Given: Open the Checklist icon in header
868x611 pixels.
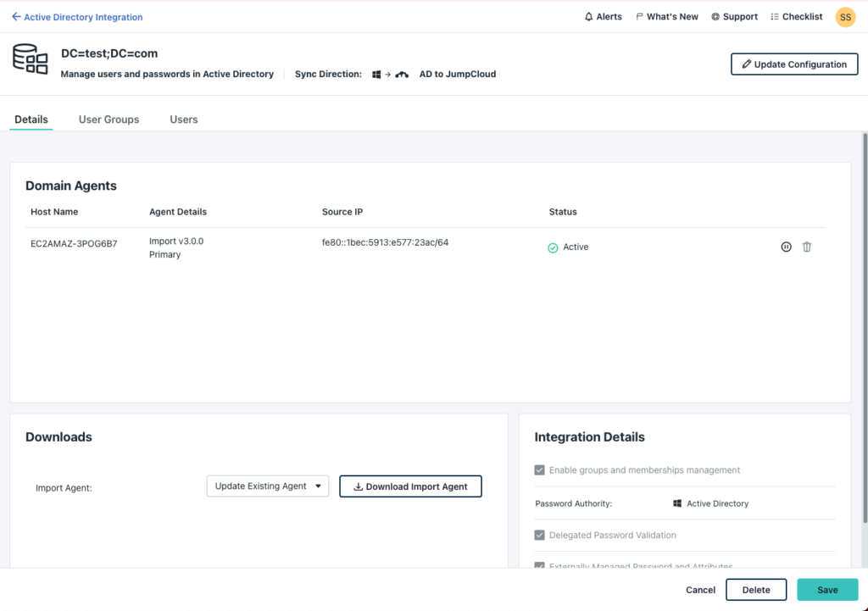Looking at the screenshot, I should (x=775, y=17).
